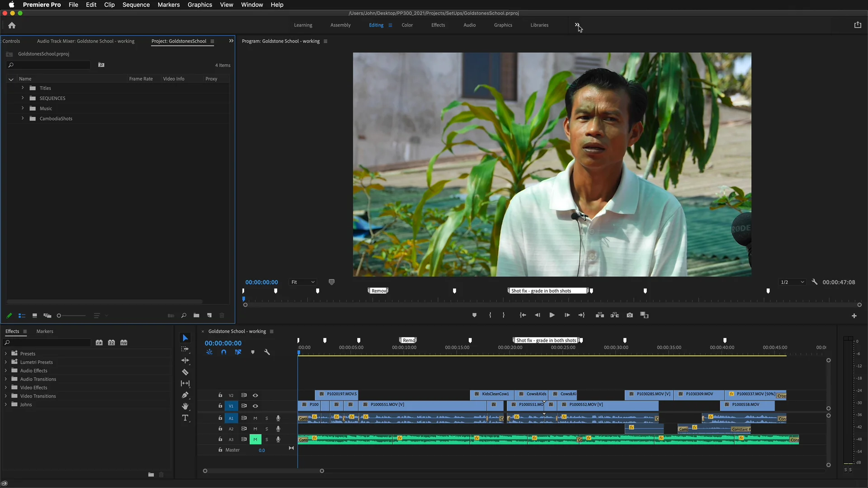868x488 pixels.
Task: Select the Slip tool
Action: (x=185, y=384)
